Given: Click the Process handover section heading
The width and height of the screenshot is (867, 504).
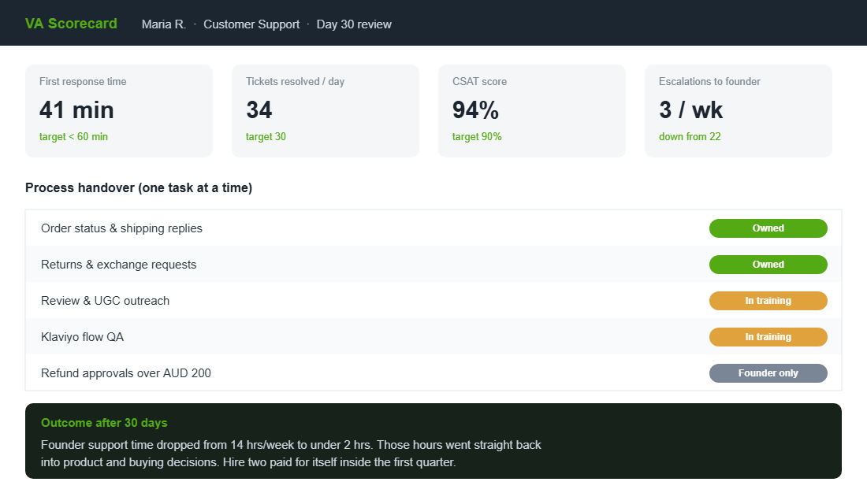Looking at the screenshot, I should (x=139, y=188).
